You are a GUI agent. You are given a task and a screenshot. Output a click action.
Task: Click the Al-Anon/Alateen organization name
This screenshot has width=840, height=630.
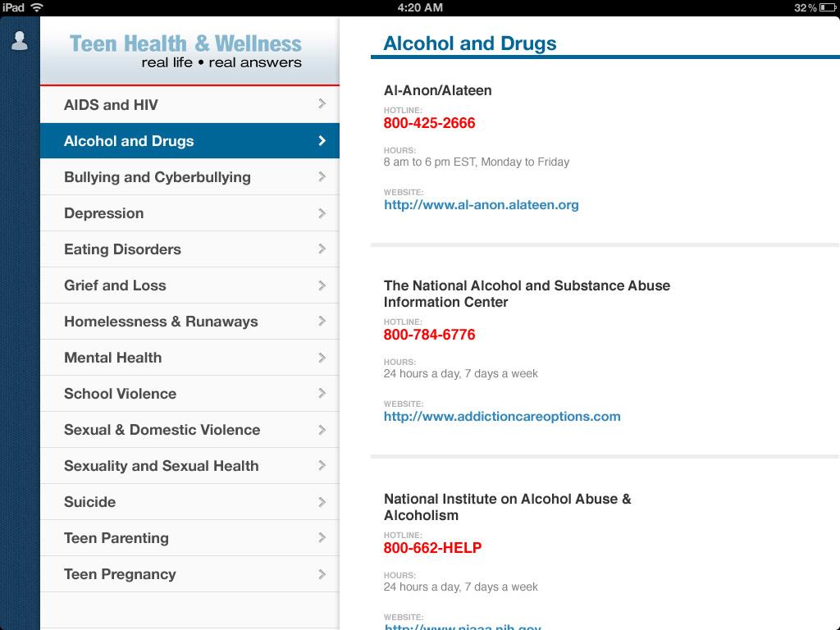coord(438,90)
